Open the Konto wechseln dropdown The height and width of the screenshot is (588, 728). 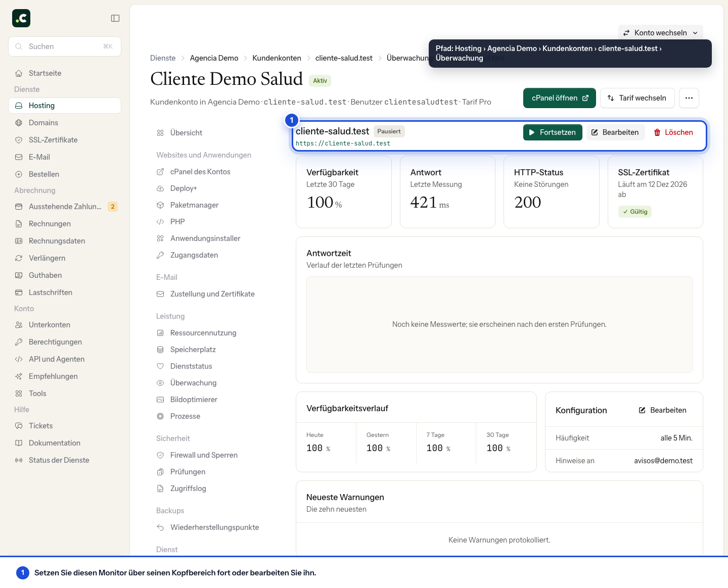point(660,33)
